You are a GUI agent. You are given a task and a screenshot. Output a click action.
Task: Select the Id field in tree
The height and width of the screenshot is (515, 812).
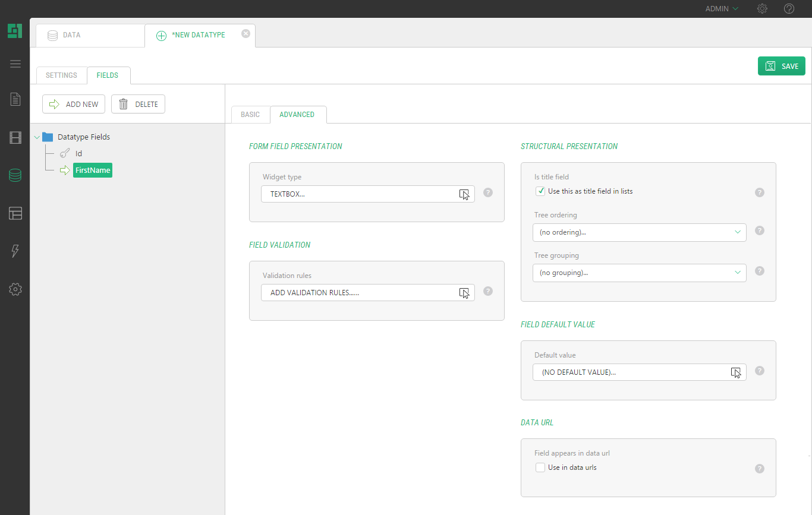tap(78, 153)
